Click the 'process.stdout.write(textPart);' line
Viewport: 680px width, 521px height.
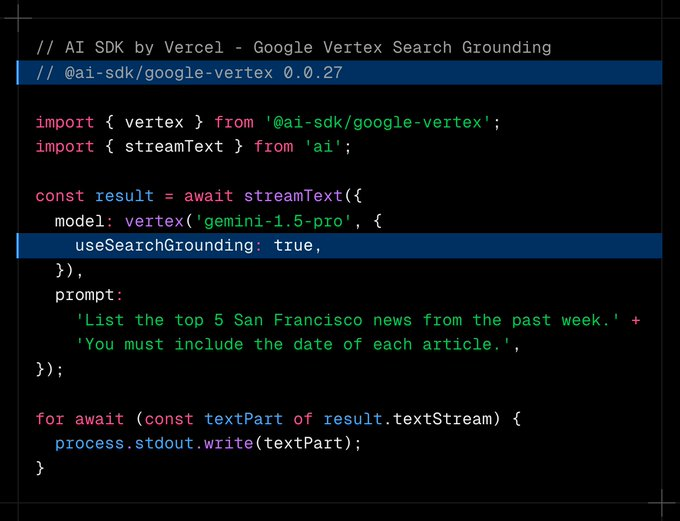tap(208, 443)
